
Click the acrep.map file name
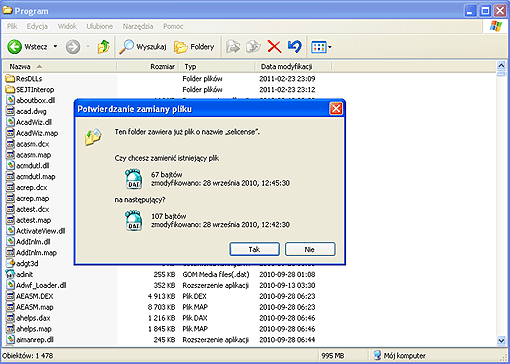32,198
